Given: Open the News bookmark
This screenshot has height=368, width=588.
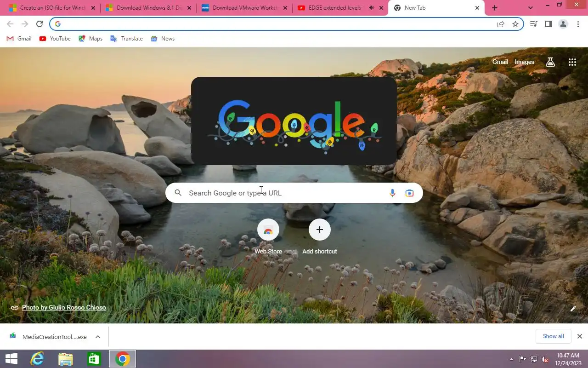Looking at the screenshot, I should [x=163, y=39].
